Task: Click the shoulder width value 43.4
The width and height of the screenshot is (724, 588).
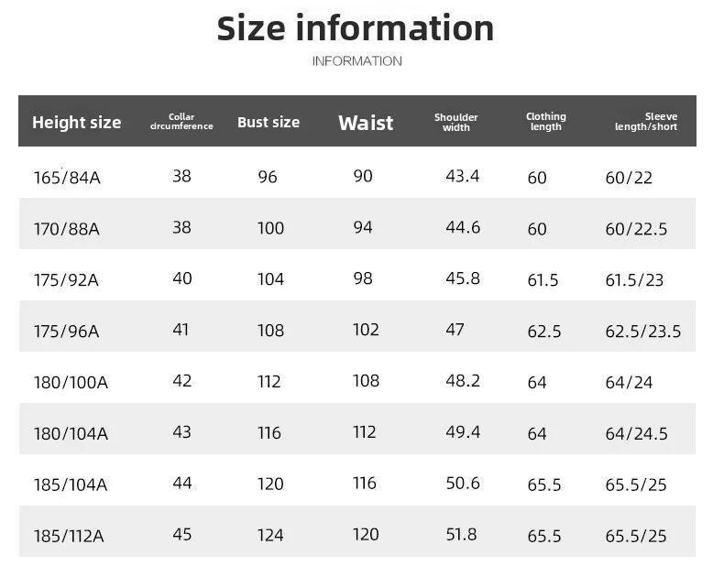Action: pos(463,176)
